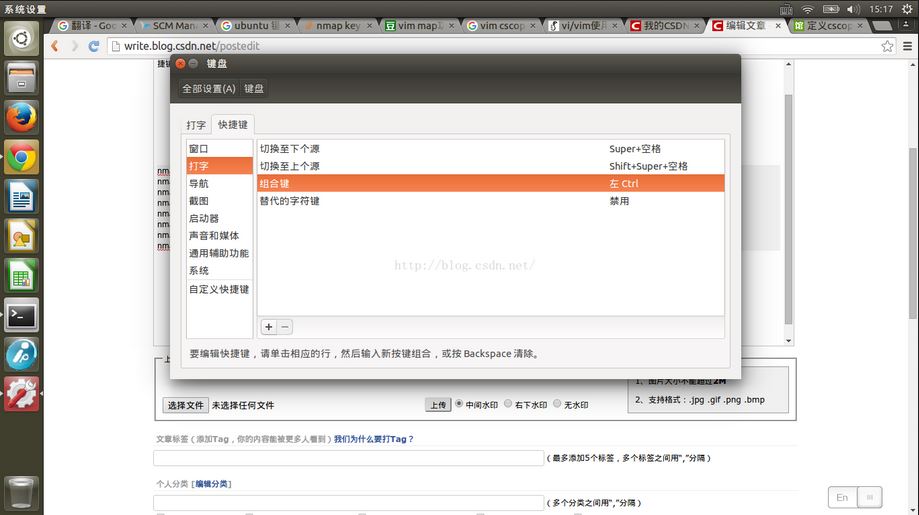Select 自定义快捷键 category
Image resolution: width=919 pixels, height=515 pixels.
click(219, 289)
